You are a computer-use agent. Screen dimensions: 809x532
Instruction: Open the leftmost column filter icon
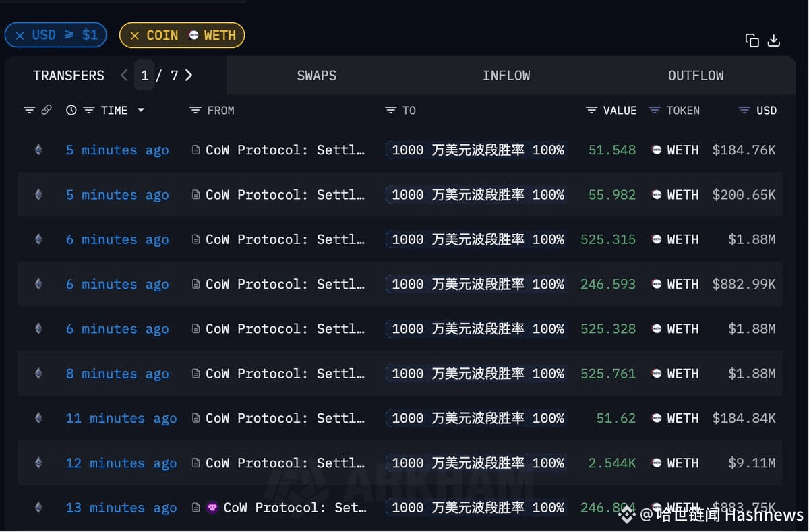click(29, 110)
